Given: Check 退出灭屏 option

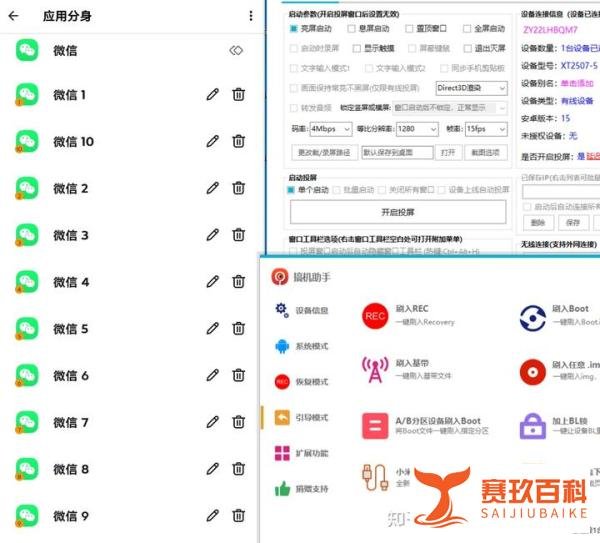Looking at the screenshot, I should click(468, 48).
